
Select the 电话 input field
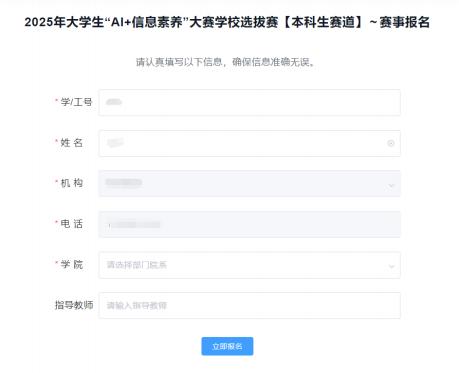point(250,224)
